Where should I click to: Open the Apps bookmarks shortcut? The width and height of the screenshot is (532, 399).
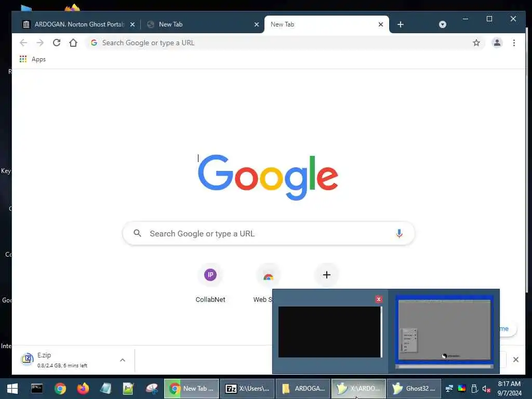point(33,59)
